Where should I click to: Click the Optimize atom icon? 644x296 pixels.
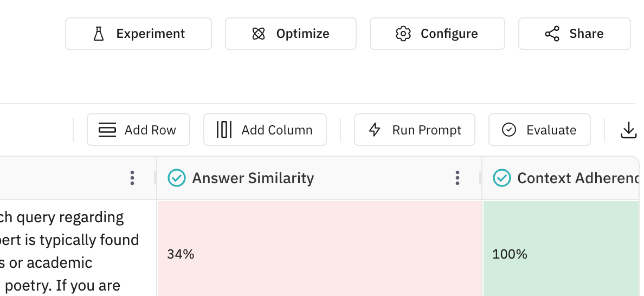point(259,34)
